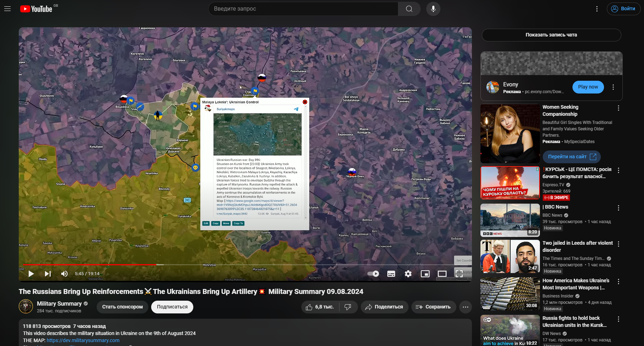The height and width of the screenshot is (346, 644).
Task: Skip to the next video
Action: coord(48,274)
